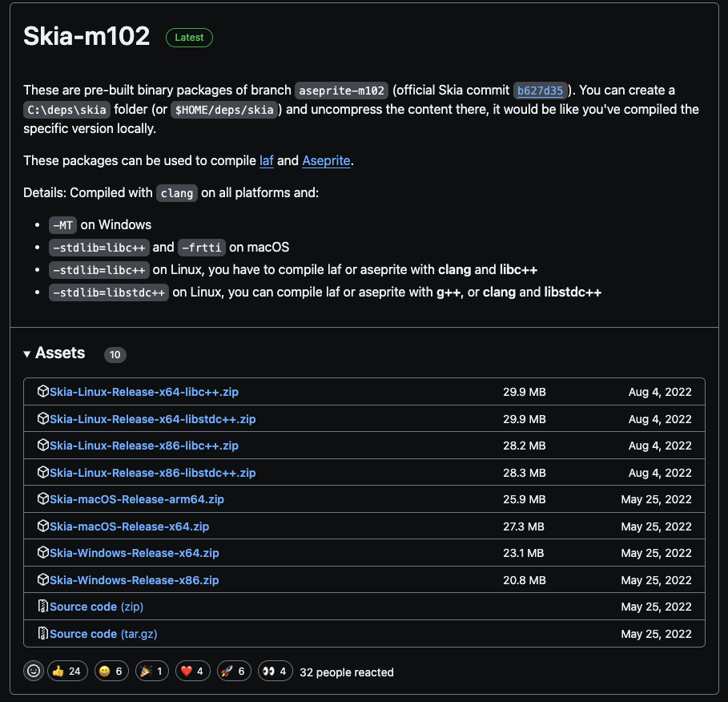This screenshot has width=728, height=702.
Task: Download Skia-Linux-Release-x64-libc++.zip
Action: click(144, 392)
